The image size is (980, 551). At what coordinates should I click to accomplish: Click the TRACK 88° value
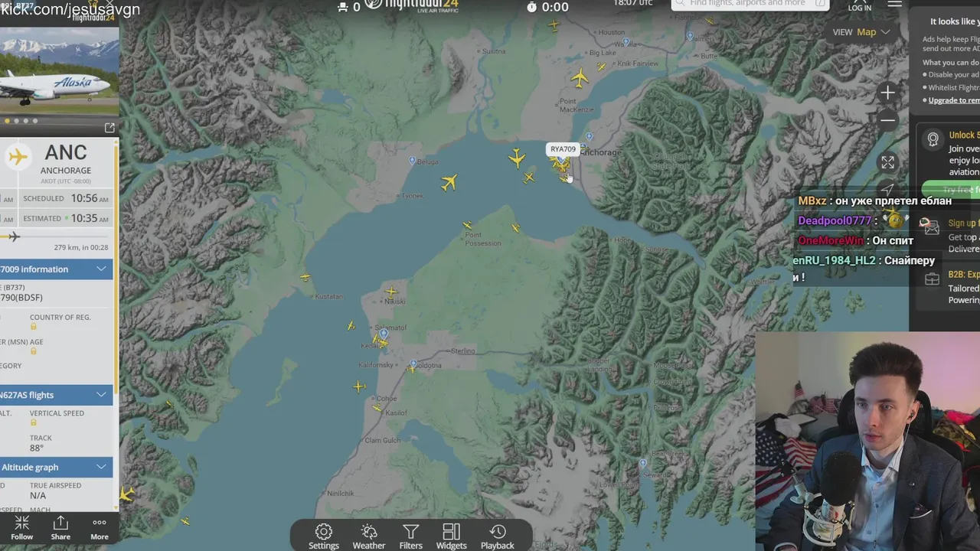click(37, 448)
